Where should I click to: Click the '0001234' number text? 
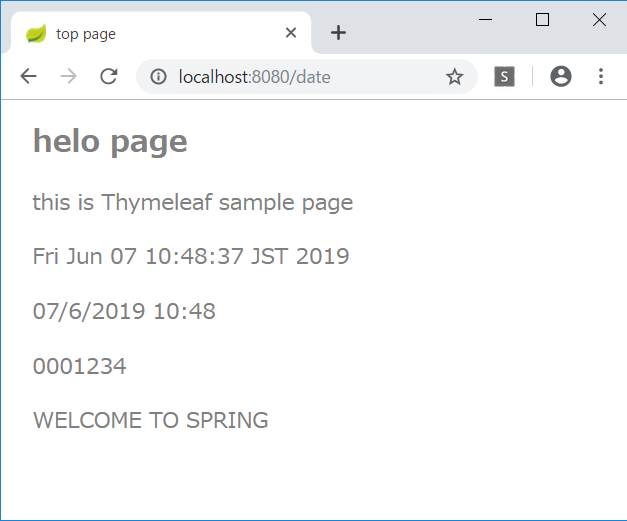80,367
